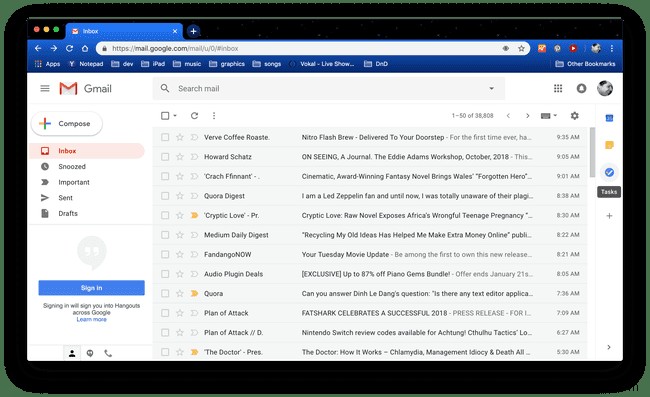The width and height of the screenshot is (650, 397).
Task: Open Tasks side panel icon
Action: (x=609, y=172)
